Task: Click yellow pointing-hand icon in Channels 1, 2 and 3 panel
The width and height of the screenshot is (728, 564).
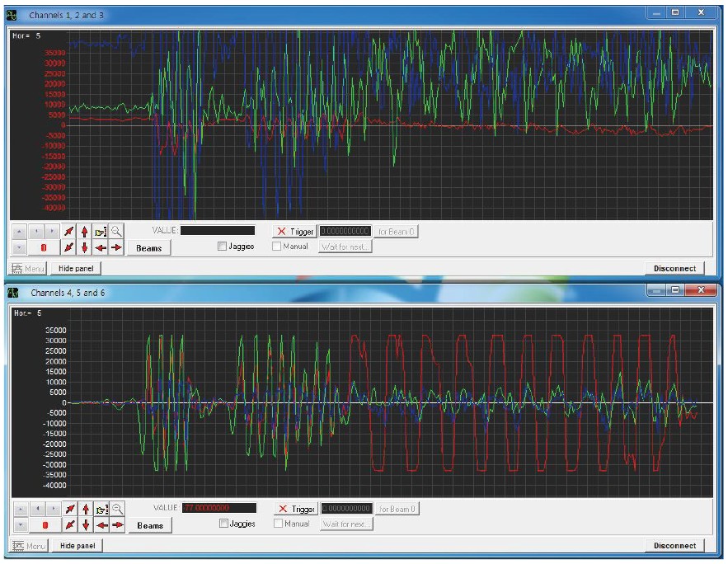Action: pyautogui.click(x=101, y=231)
